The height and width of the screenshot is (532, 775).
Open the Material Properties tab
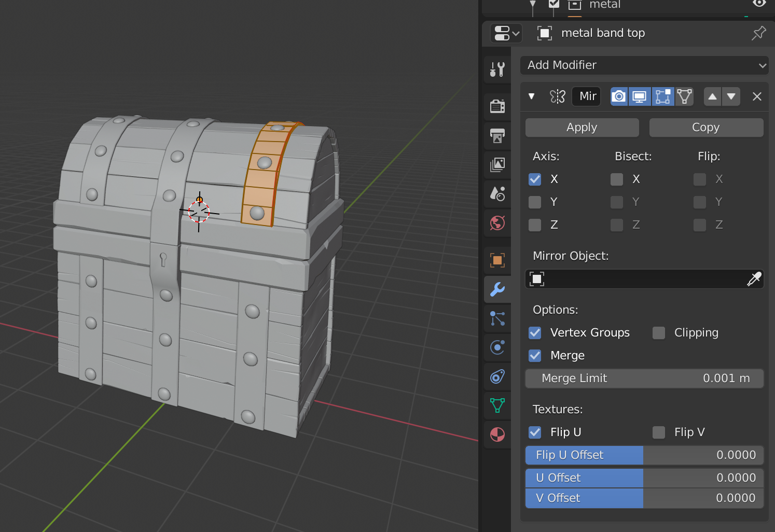point(497,435)
